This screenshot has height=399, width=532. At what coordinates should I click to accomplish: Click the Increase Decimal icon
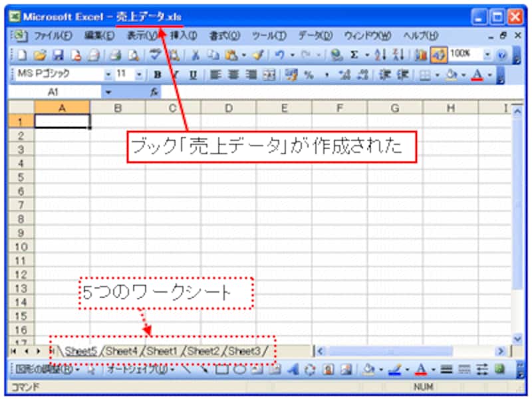coord(344,75)
